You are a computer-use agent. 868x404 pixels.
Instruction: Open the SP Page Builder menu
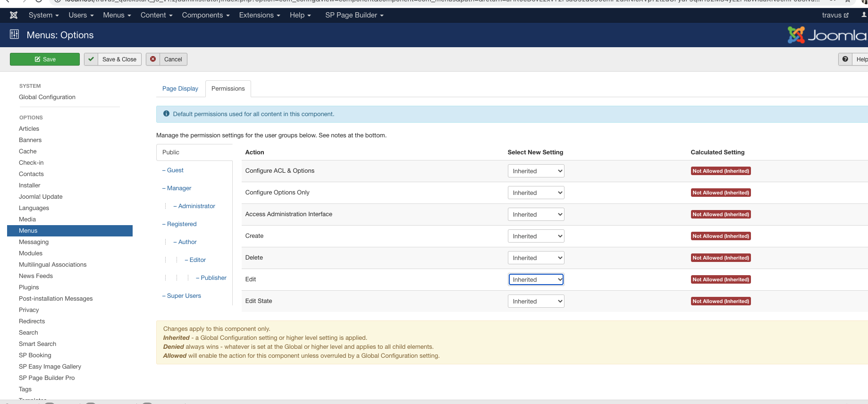[x=354, y=15]
